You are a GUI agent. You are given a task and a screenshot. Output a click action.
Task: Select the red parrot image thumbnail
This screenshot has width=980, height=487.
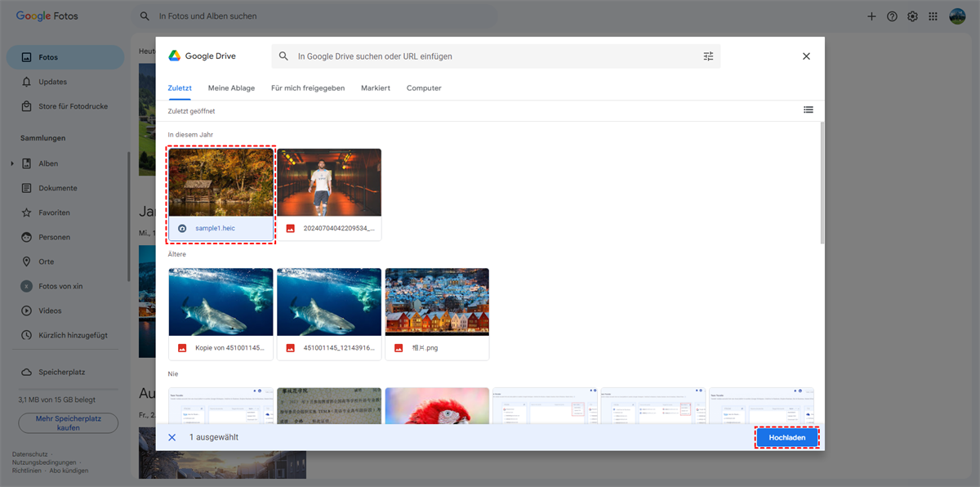(x=437, y=406)
